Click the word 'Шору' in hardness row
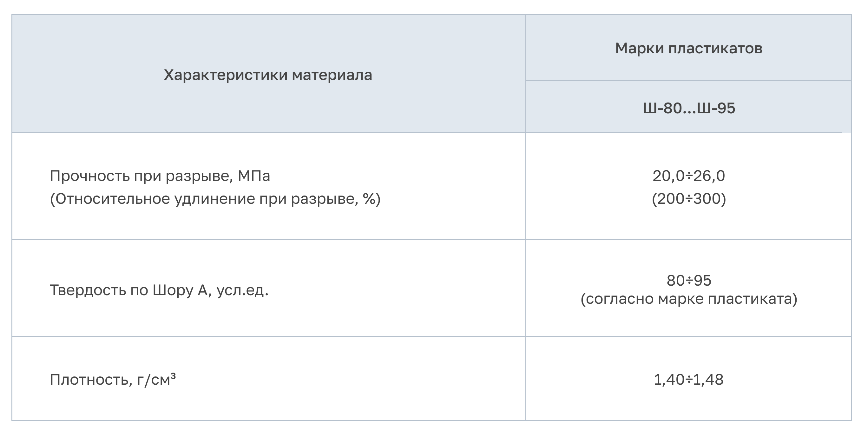The width and height of the screenshot is (868, 438). pos(173,290)
